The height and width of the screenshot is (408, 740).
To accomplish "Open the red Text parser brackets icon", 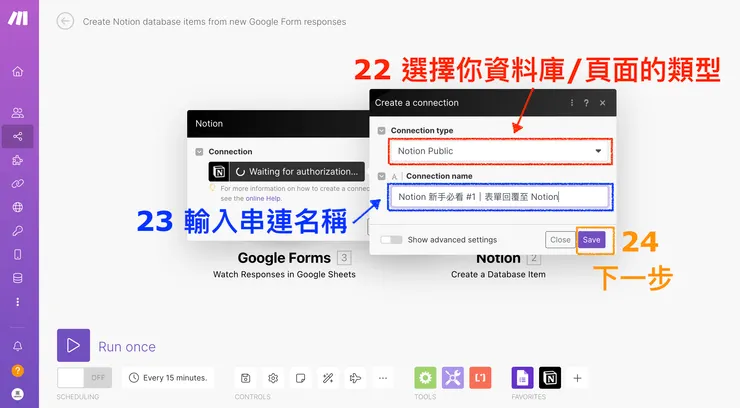I will pos(480,378).
